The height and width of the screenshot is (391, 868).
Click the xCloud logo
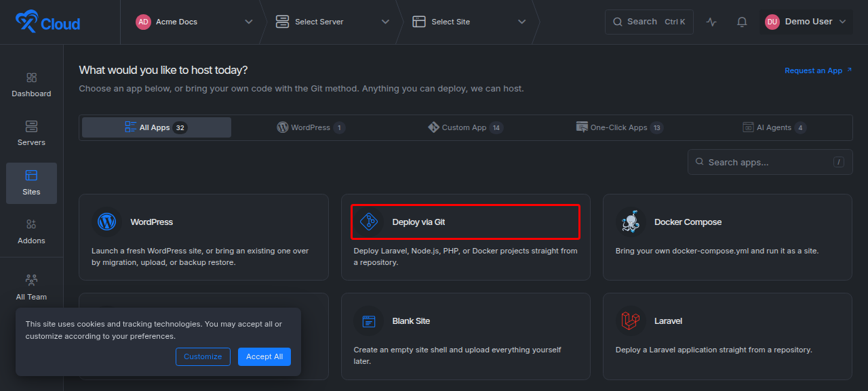pos(47,22)
